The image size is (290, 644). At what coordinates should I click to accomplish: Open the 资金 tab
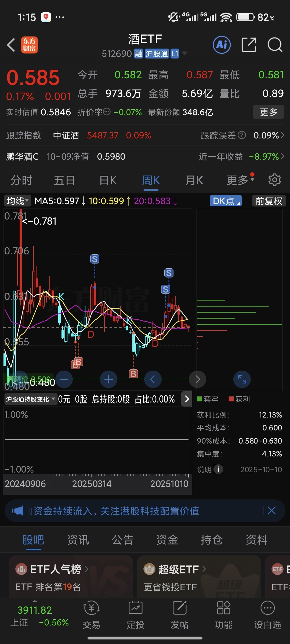[x=167, y=540]
